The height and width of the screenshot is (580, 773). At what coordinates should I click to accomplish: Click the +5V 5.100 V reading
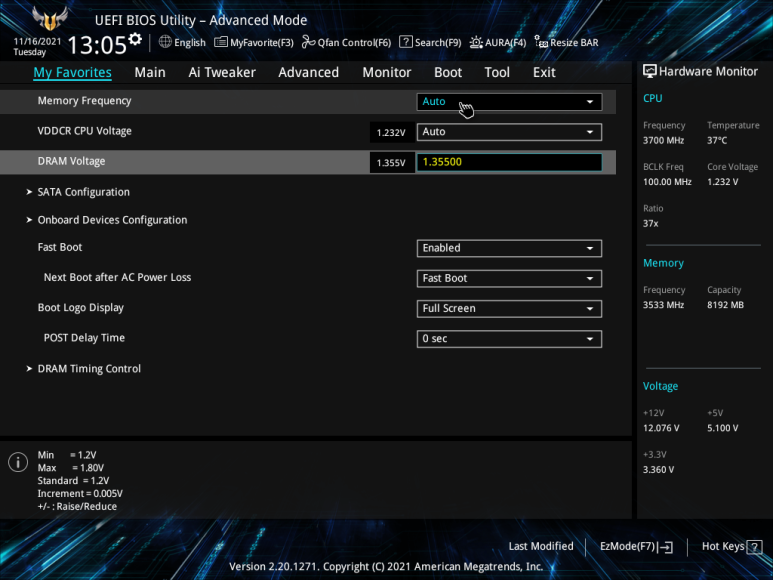[x=723, y=428]
